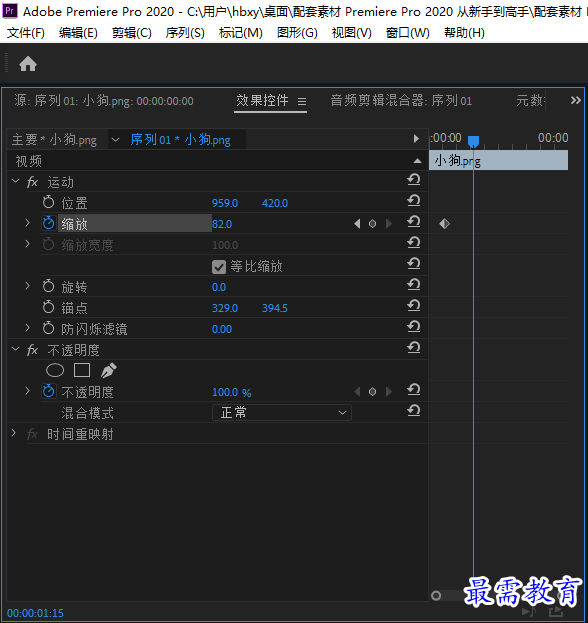
Task: Select the 主要 * 小狗.png master clip
Action: tap(54, 139)
